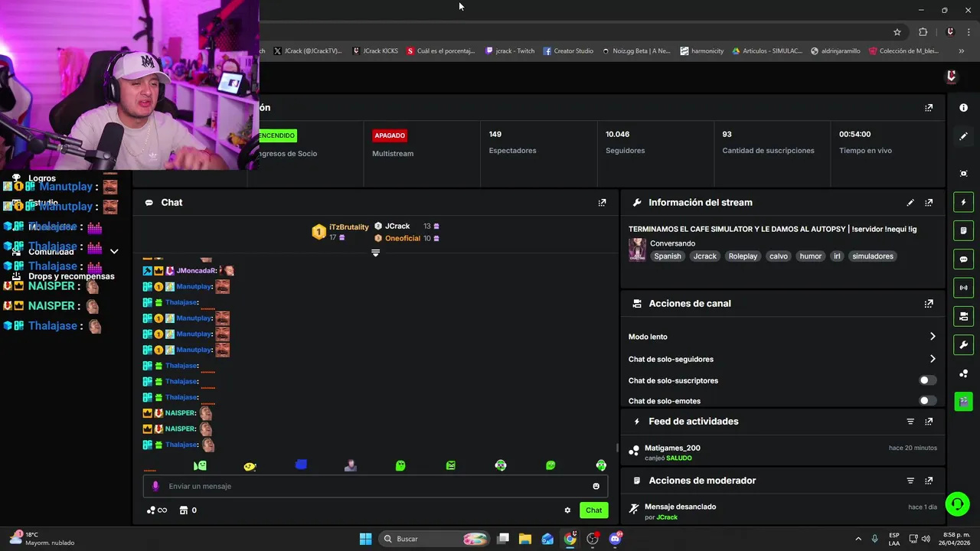Select the simuladores stream tag
This screenshot has height=551, width=980.
873,256
